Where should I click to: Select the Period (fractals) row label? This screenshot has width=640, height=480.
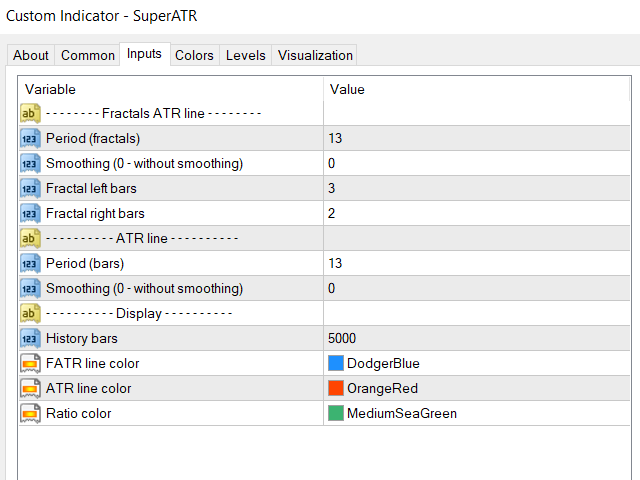(x=93, y=139)
